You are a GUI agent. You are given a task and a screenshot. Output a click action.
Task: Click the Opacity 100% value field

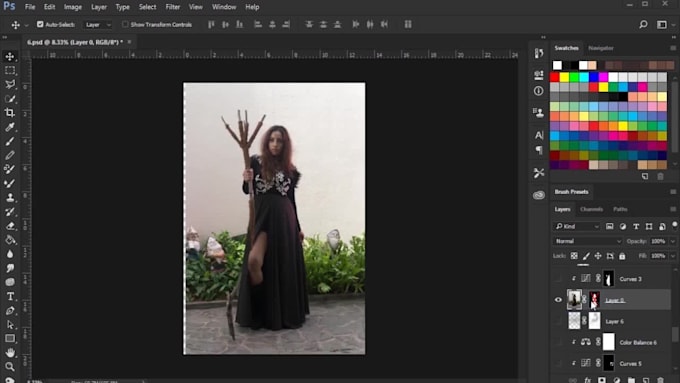pyautogui.click(x=659, y=241)
